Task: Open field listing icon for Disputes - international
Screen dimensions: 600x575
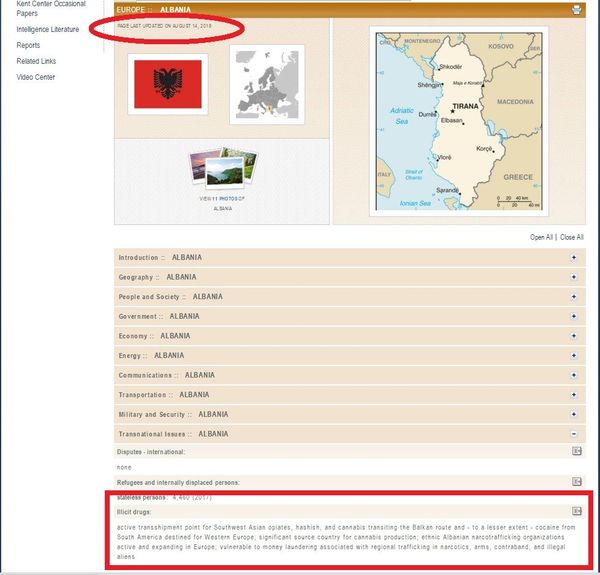Action: point(577,451)
